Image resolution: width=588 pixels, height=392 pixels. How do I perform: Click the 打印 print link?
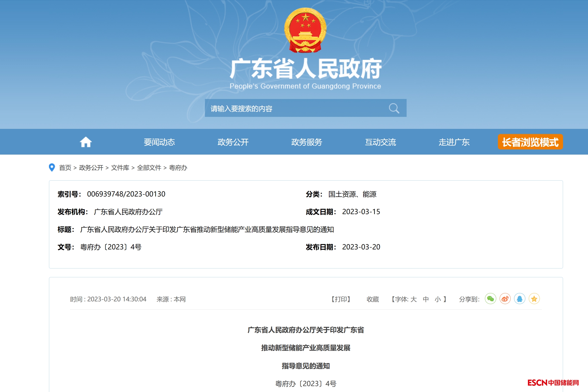(x=341, y=299)
